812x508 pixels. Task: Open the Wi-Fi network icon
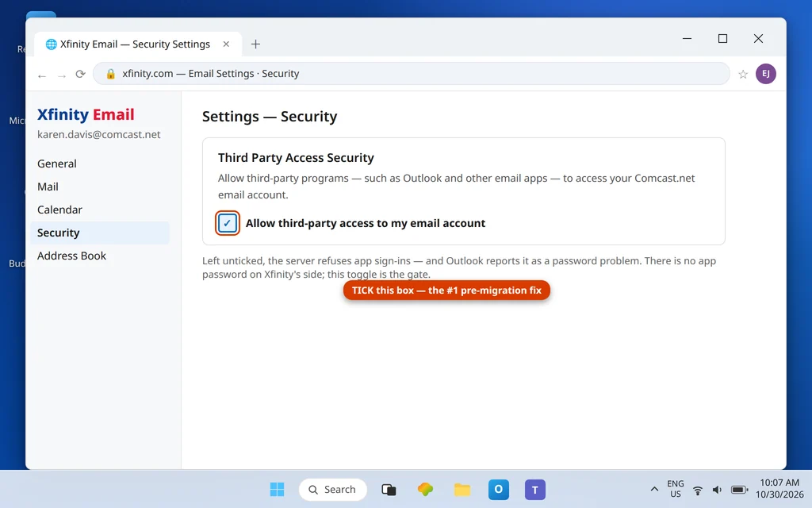[698, 490]
